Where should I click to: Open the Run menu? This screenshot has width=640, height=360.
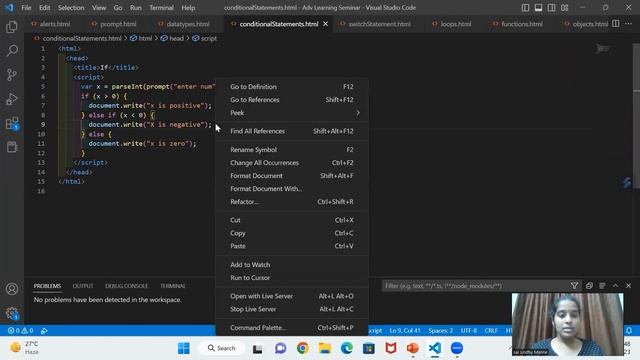[136, 8]
